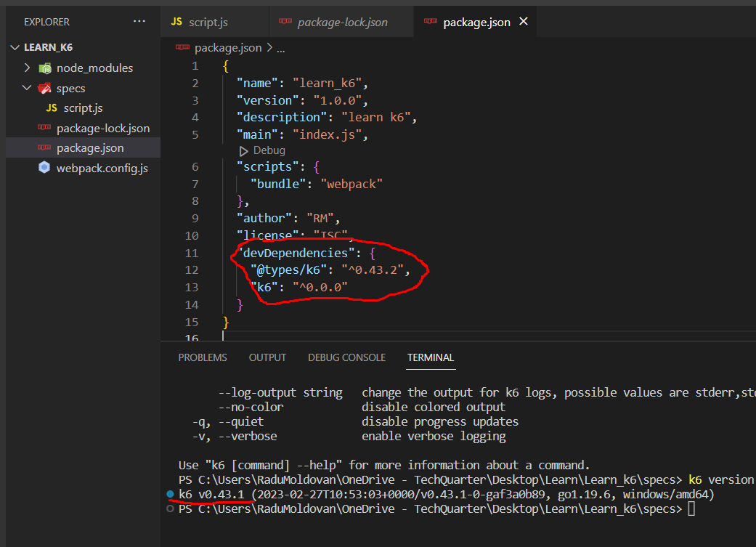This screenshot has width=756, height=547.
Task: Click the Debug play triangle icon
Action: click(x=243, y=151)
